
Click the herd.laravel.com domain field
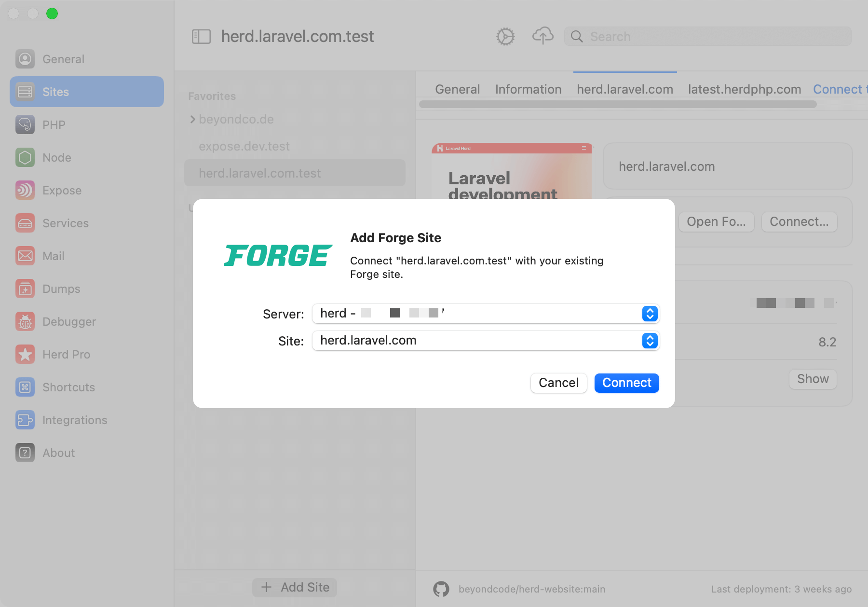point(728,166)
